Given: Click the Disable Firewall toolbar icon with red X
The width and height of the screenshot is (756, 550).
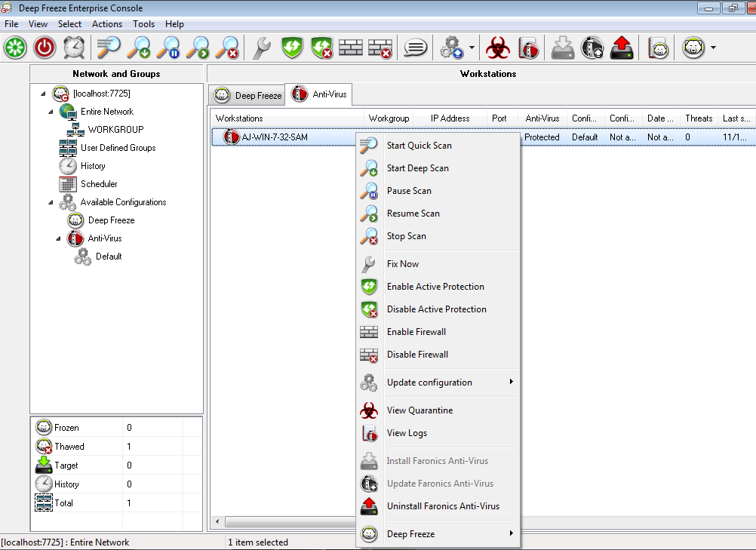Looking at the screenshot, I should point(380,48).
